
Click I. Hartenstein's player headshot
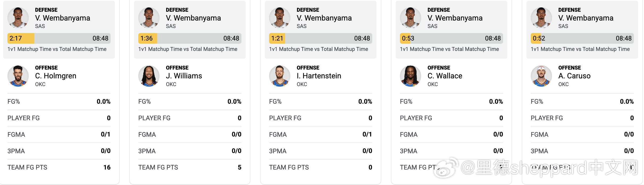pyautogui.click(x=280, y=76)
